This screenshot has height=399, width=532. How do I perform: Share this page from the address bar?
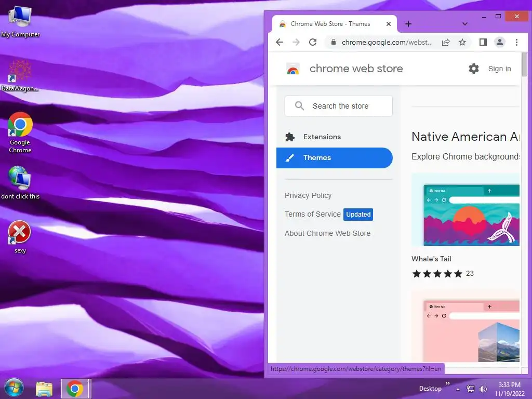(x=445, y=42)
